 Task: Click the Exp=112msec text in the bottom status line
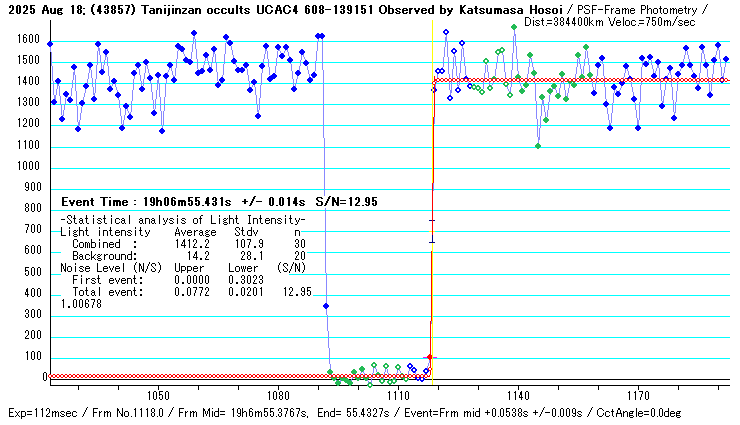[x=42, y=413]
